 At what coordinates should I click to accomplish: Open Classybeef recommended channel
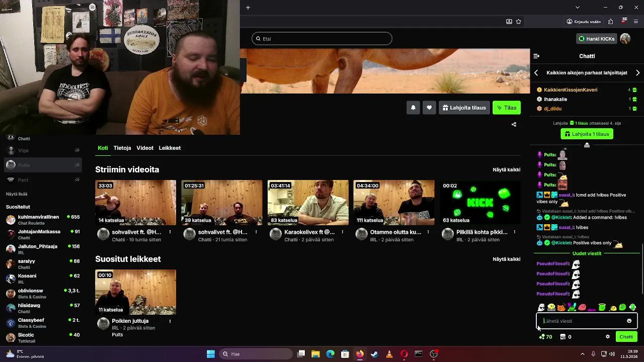[x=43, y=323]
